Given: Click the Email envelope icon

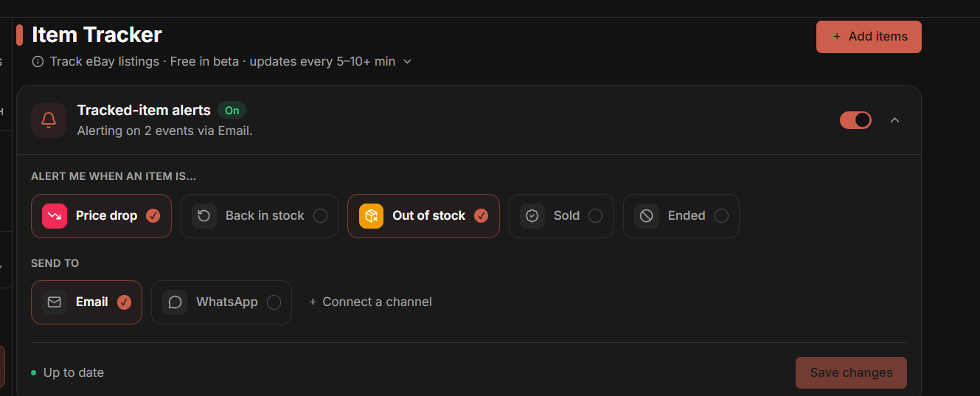Looking at the screenshot, I should coord(55,302).
